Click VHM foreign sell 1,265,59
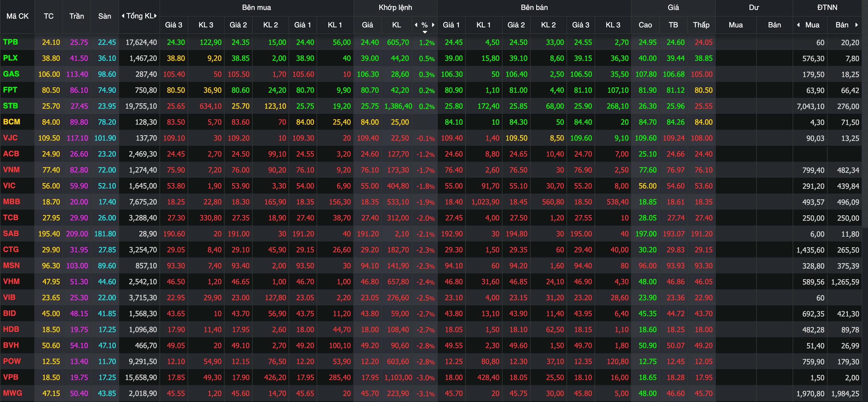This screenshot has height=402, width=868. [845, 282]
